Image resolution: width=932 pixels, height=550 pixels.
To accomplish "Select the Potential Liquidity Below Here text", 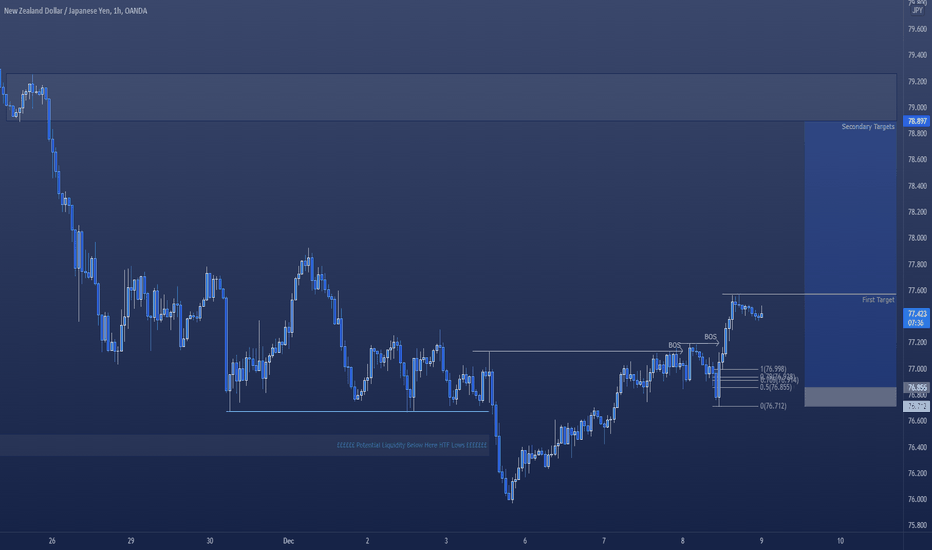I will (x=412, y=445).
